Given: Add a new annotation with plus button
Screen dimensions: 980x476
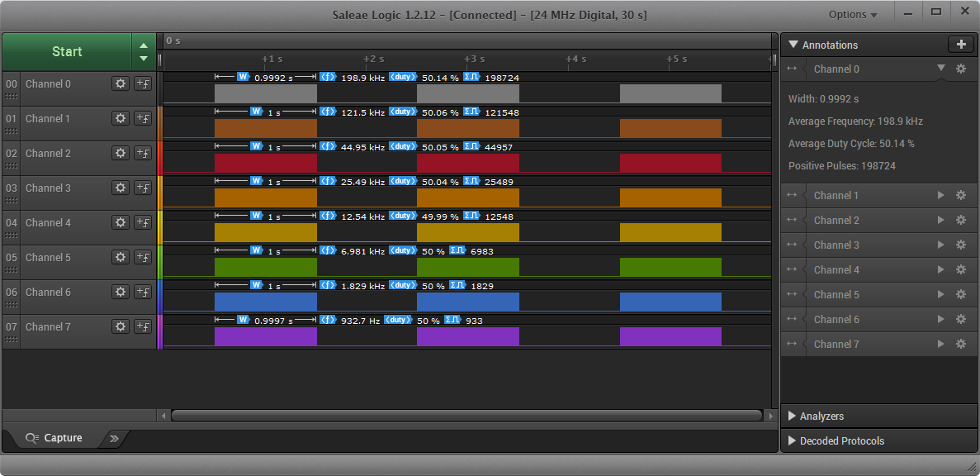Looking at the screenshot, I should point(961,45).
